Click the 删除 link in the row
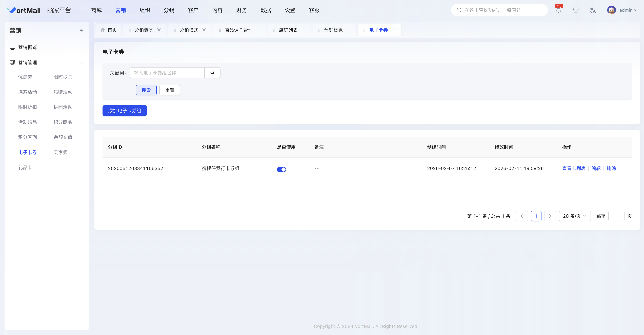 click(x=612, y=169)
